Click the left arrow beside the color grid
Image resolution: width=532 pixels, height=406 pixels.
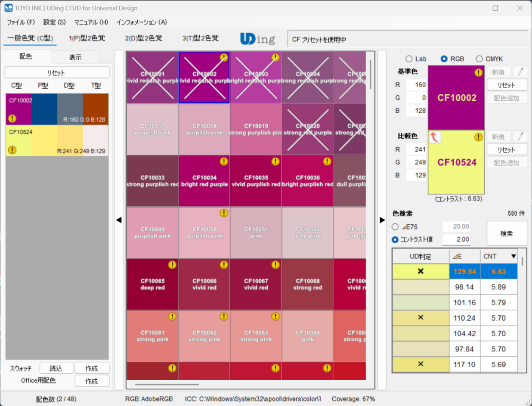pos(119,220)
